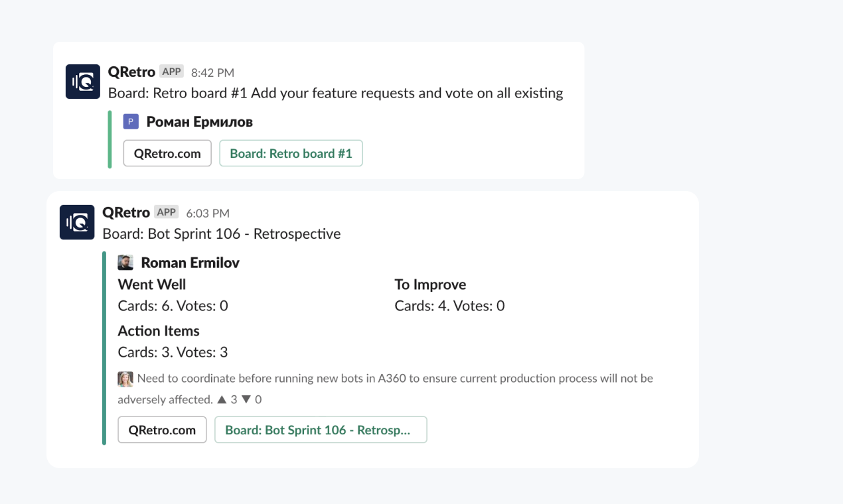Click the 6:03 PM timestamp
This screenshot has width=843, height=504.
coord(208,213)
